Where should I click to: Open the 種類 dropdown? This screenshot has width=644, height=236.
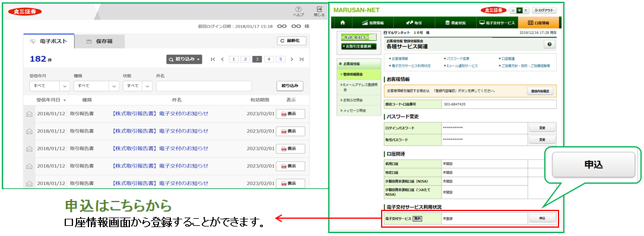pos(96,86)
